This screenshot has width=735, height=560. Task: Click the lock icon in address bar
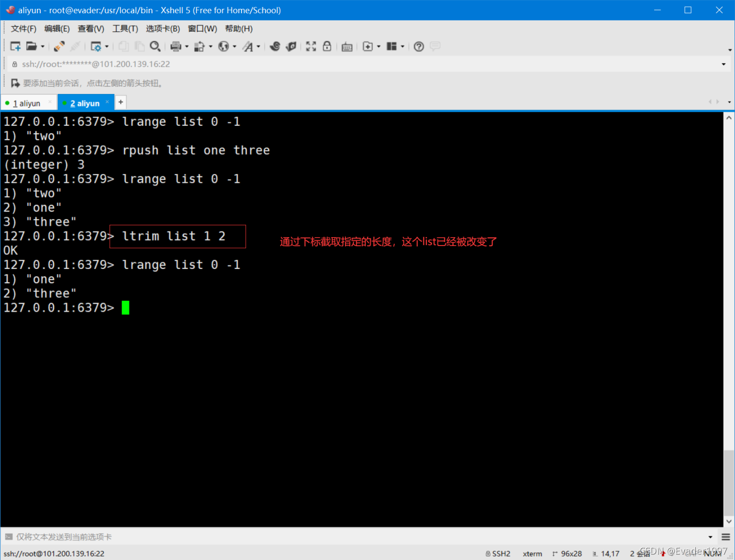click(15, 64)
